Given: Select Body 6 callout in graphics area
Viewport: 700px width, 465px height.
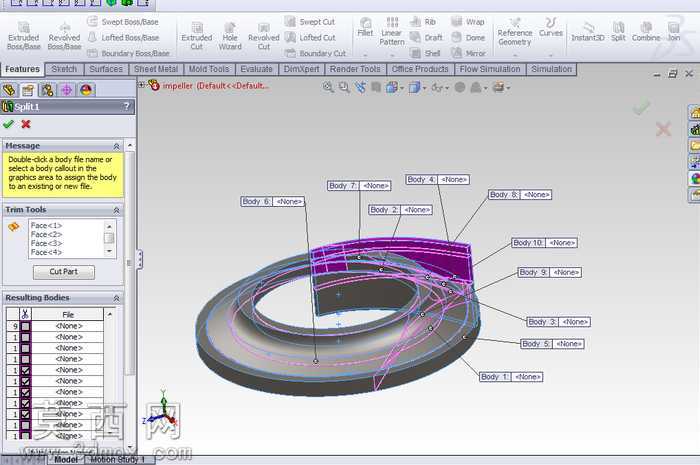Looking at the screenshot, I should tap(272, 202).
